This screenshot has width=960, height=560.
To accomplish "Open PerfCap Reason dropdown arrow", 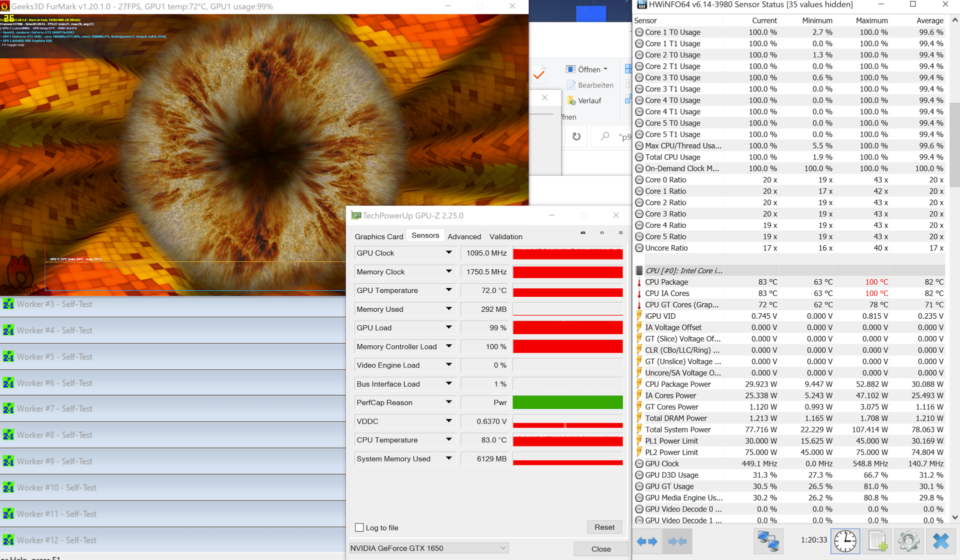I will [448, 402].
